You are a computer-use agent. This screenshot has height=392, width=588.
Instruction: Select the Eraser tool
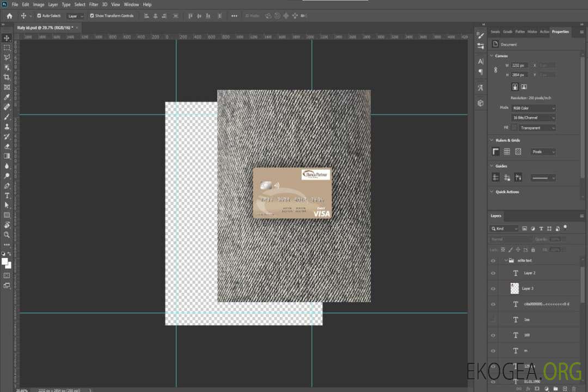(x=7, y=146)
